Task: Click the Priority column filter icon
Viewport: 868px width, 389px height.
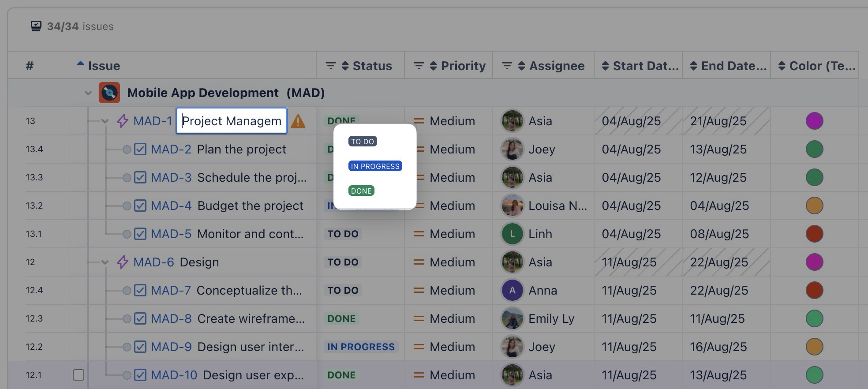Action: [419, 66]
